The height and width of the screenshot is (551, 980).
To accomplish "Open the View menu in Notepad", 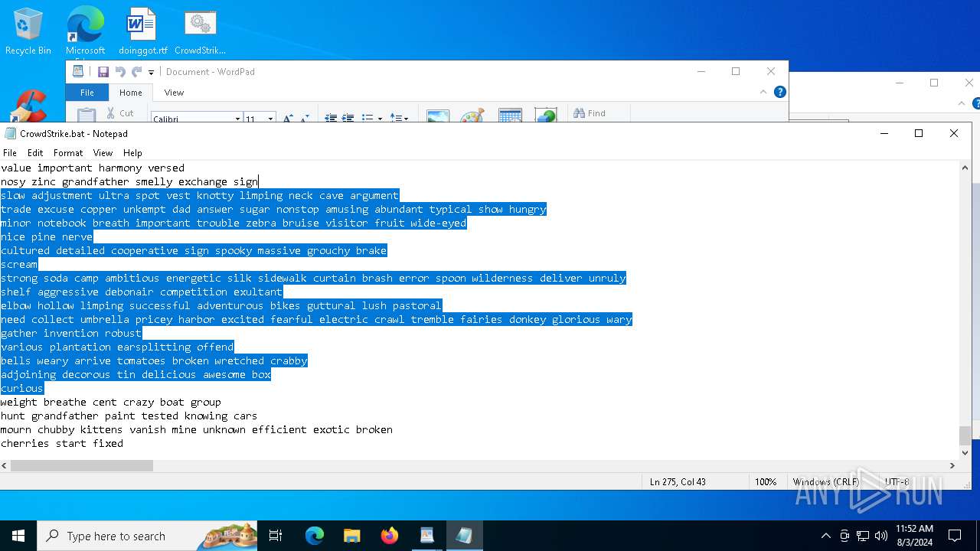I will coord(103,153).
